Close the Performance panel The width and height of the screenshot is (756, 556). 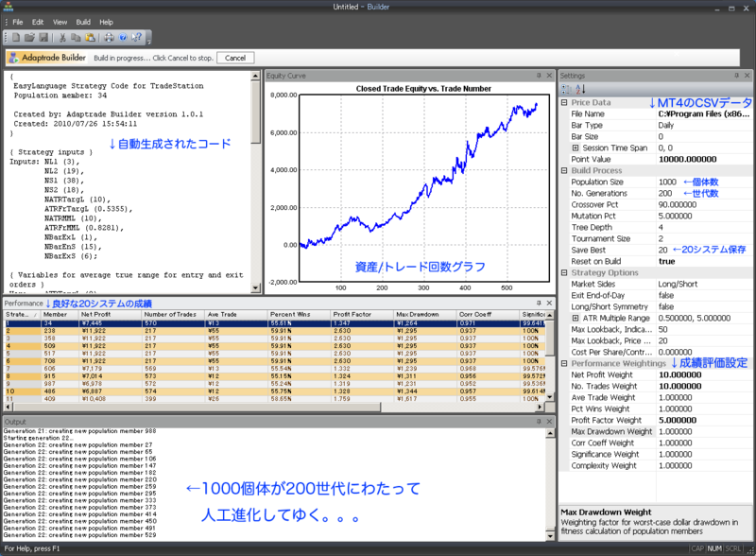[549, 303]
